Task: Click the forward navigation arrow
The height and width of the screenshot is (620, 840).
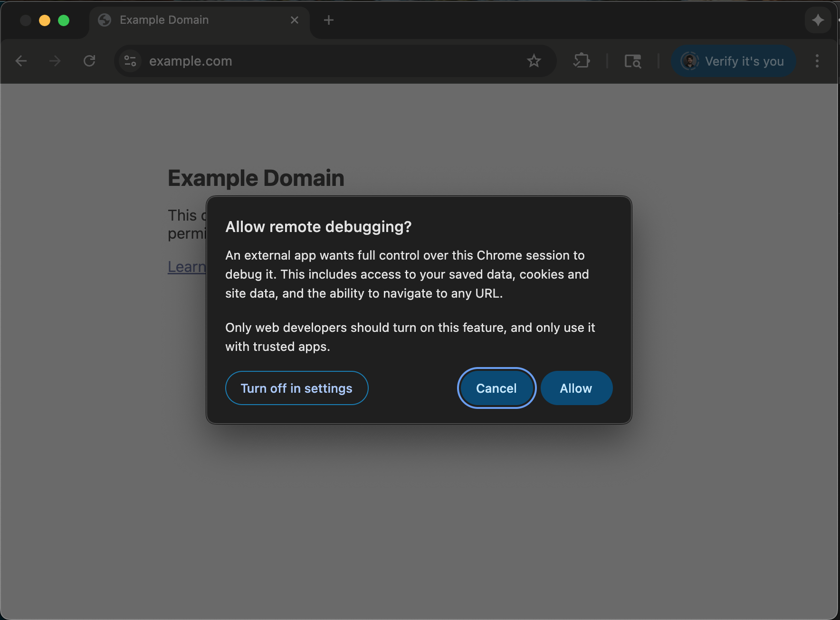Action: (55, 61)
